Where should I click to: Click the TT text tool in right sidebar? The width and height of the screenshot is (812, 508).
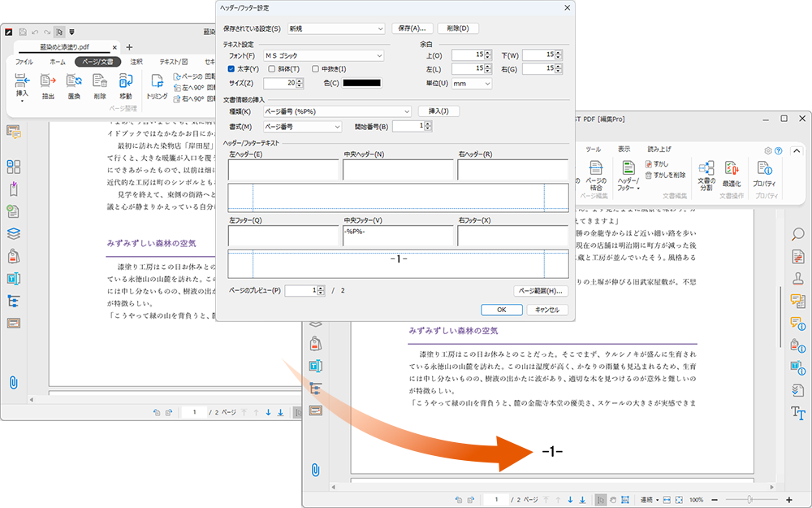798,413
